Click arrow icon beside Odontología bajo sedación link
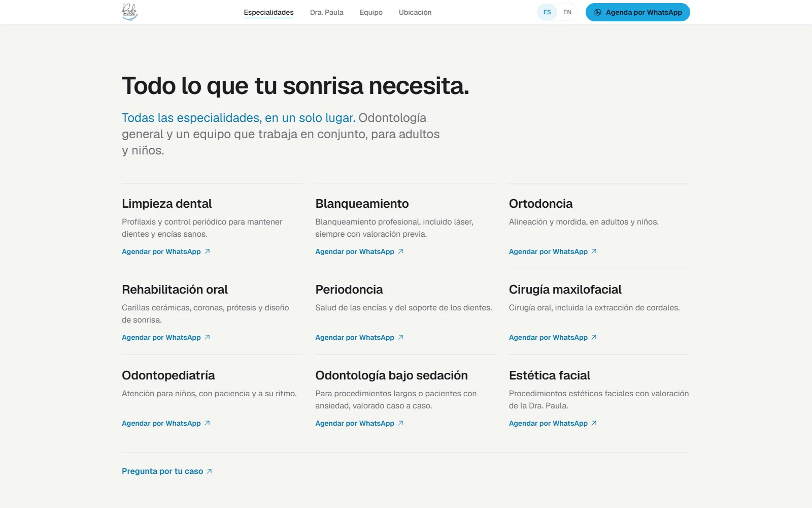 tap(400, 423)
